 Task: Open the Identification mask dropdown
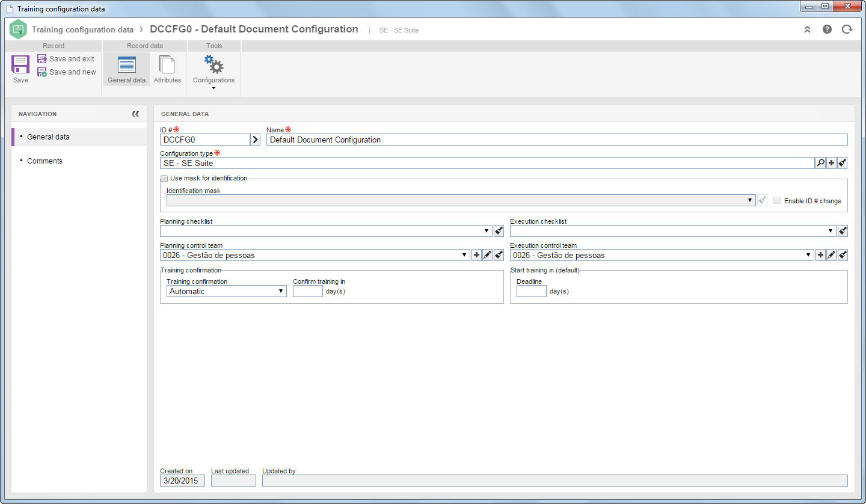pyautogui.click(x=461, y=200)
